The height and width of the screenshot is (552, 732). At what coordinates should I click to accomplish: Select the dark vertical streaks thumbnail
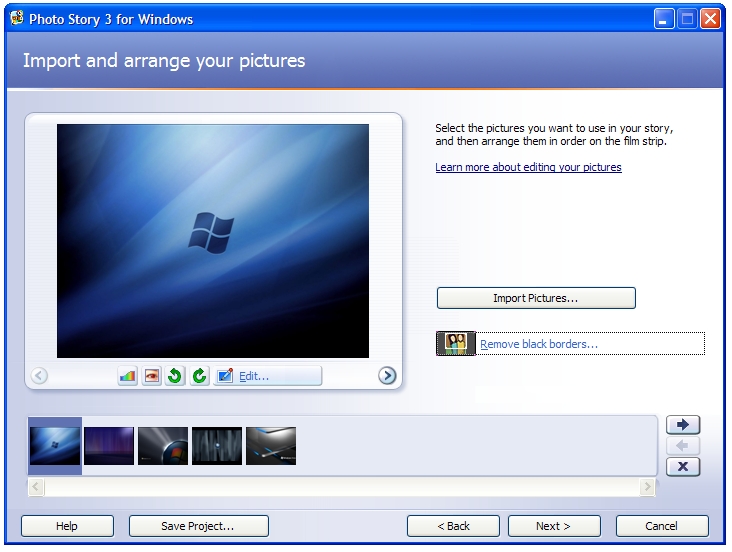coord(217,446)
